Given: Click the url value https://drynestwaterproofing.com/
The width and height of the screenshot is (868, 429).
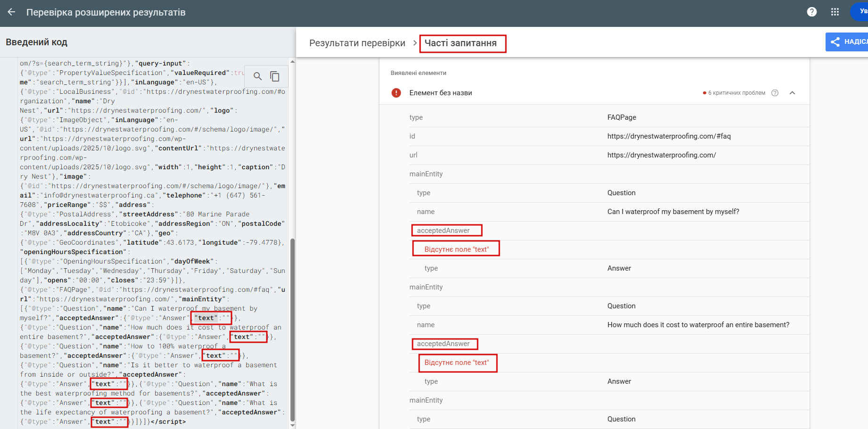Looking at the screenshot, I should pos(661,155).
